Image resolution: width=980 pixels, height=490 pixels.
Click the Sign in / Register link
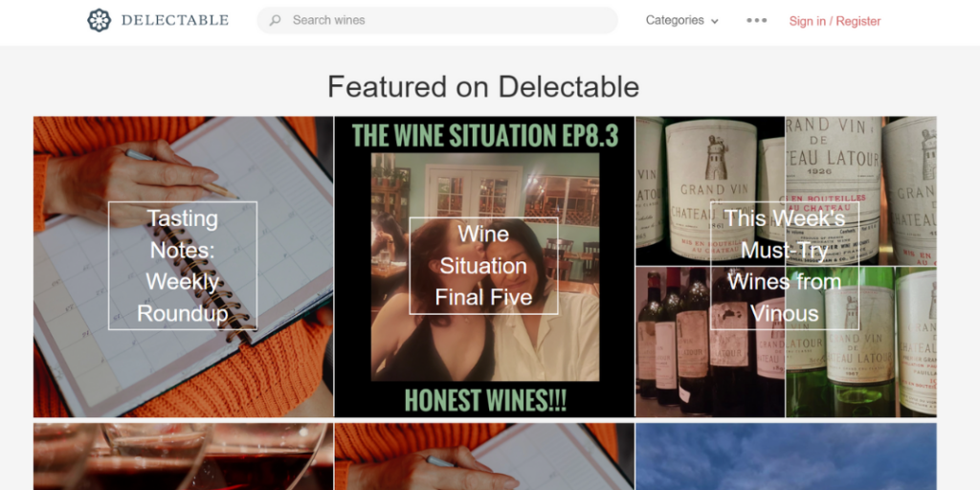tap(835, 21)
